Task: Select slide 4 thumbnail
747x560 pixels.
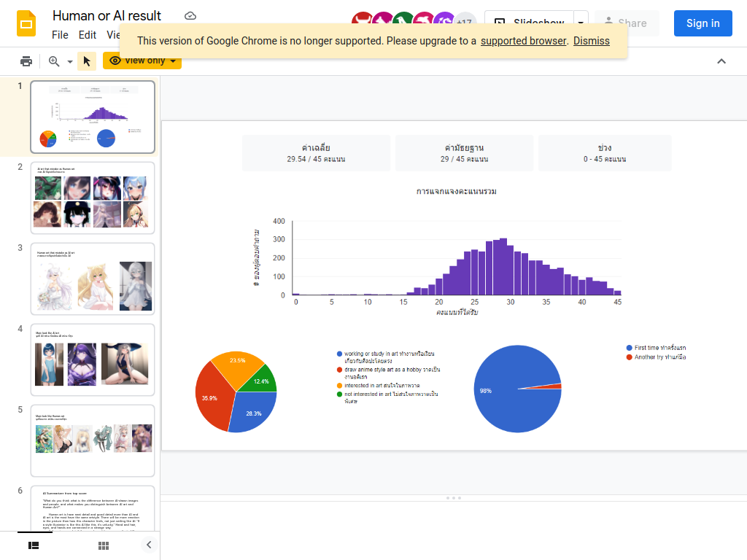Action: [x=93, y=359]
